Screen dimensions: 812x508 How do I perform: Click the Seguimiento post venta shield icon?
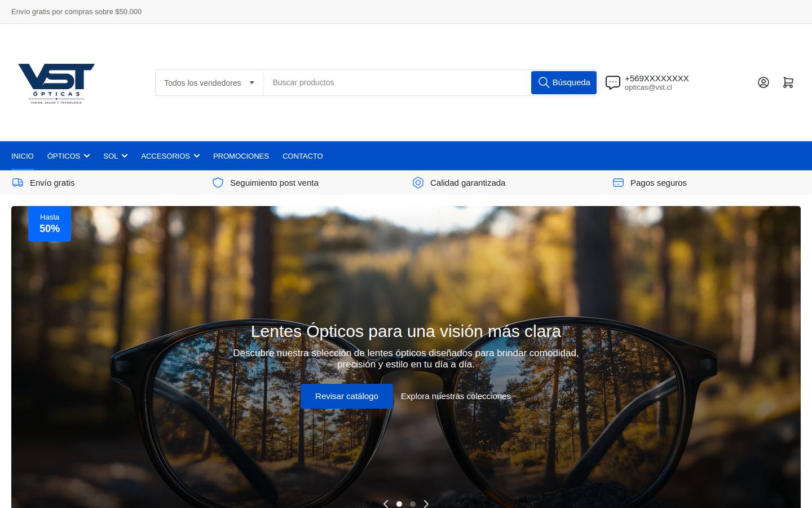pos(218,182)
